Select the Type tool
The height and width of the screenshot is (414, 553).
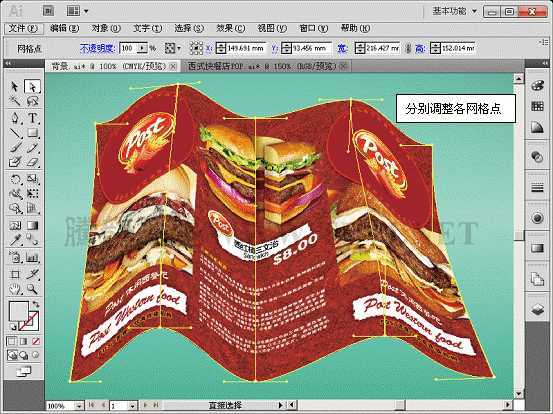pyautogui.click(x=32, y=118)
